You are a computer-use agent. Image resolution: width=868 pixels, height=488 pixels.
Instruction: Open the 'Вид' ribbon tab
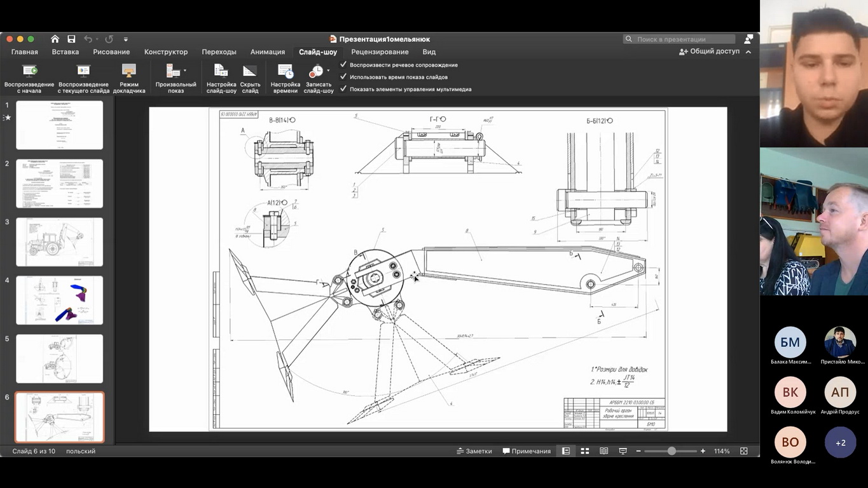point(429,52)
